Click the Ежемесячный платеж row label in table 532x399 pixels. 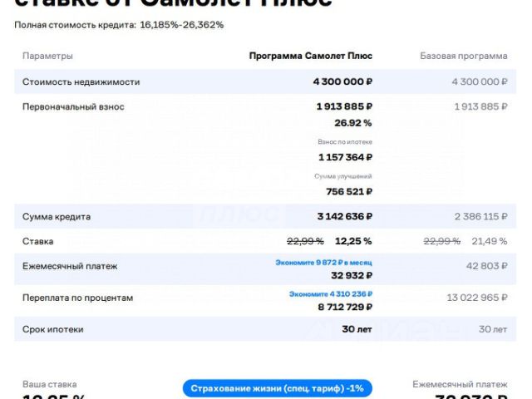click(x=70, y=266)
